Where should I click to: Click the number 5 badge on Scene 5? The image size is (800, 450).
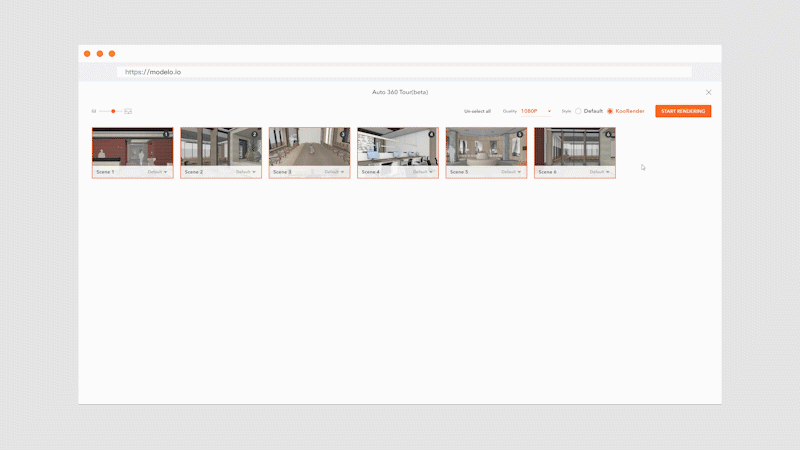(519, 134)
